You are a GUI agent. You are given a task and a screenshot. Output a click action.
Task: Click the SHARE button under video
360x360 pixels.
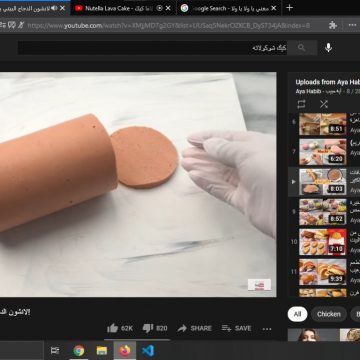[195, 328]
